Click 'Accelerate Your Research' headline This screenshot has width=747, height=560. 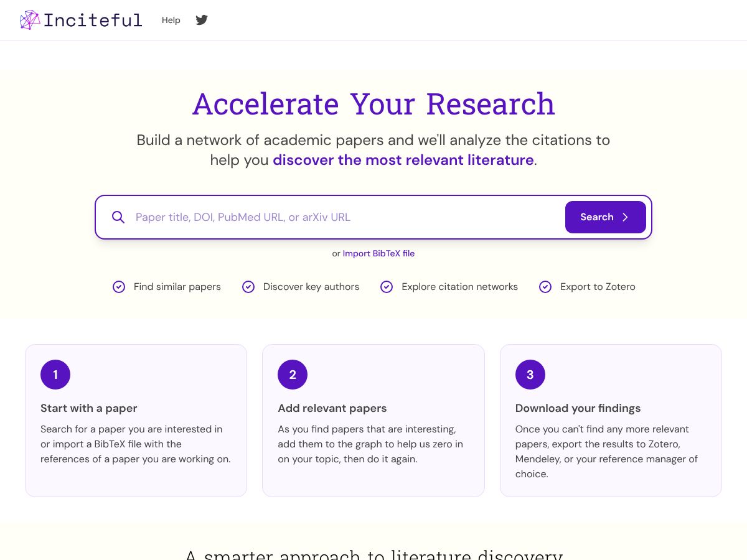coord(374,104)
